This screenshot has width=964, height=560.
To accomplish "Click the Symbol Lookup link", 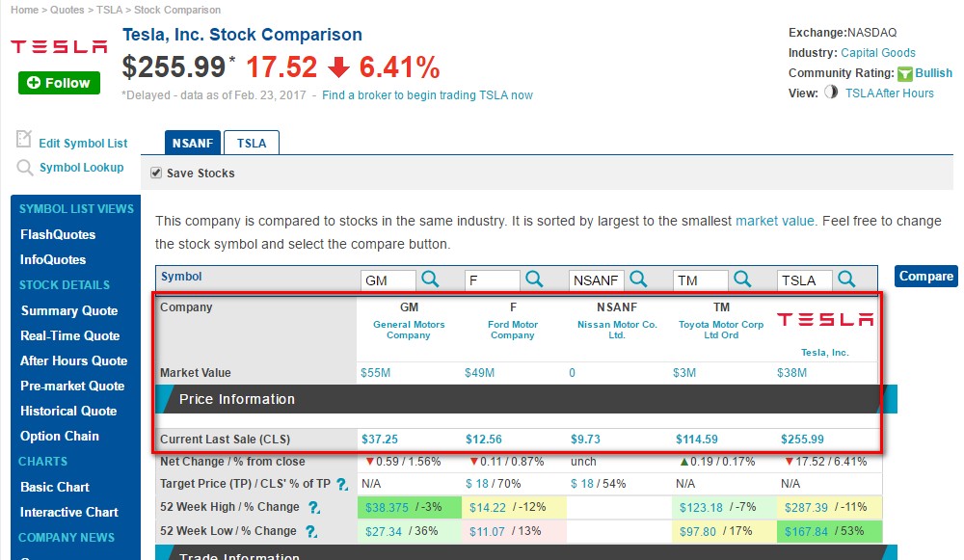I will coord(81,167).
